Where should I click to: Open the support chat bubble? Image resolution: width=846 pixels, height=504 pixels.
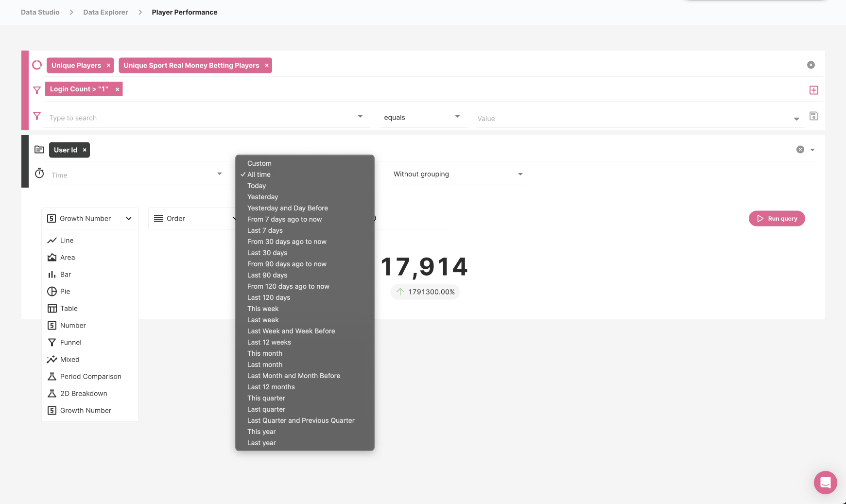click(825, 482)
